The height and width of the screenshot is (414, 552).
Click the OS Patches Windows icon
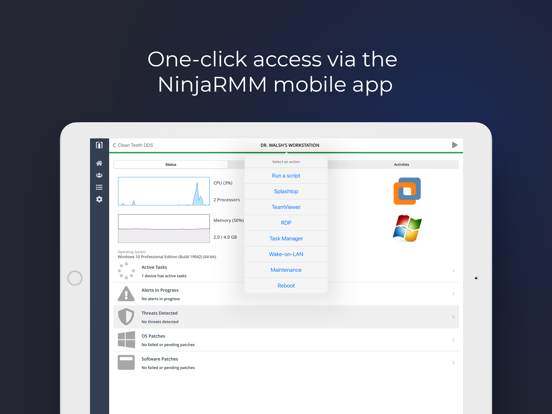(126, 339)
